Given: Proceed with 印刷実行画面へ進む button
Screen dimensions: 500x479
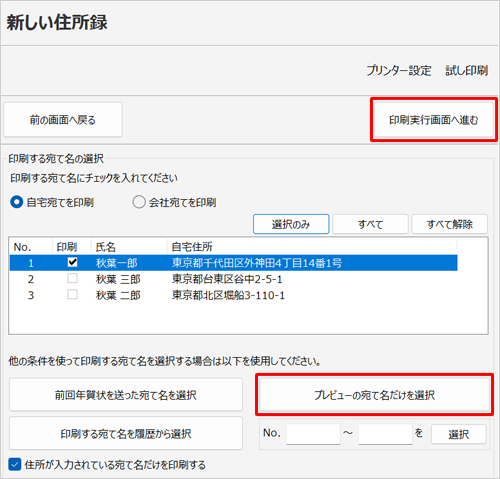Looking at the screenshot, I should coord(434,120).
